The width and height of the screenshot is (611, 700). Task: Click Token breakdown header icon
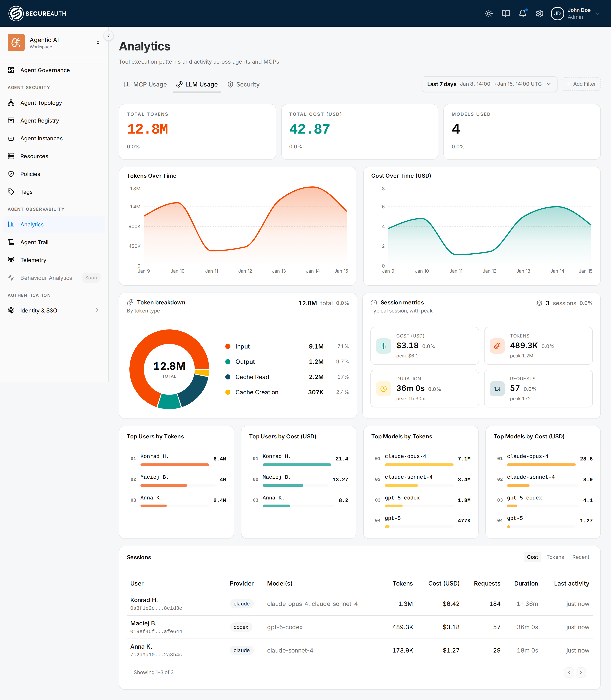coord(130,303)
